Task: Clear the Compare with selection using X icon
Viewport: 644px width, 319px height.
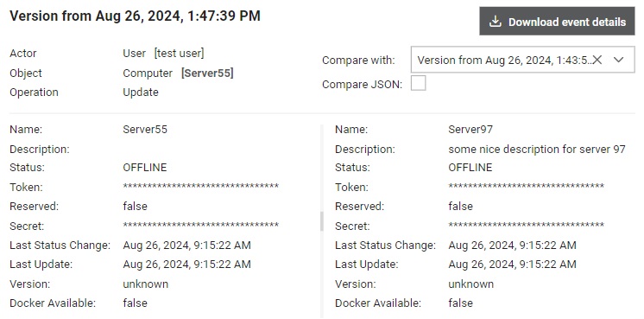Action: [597, 60]
